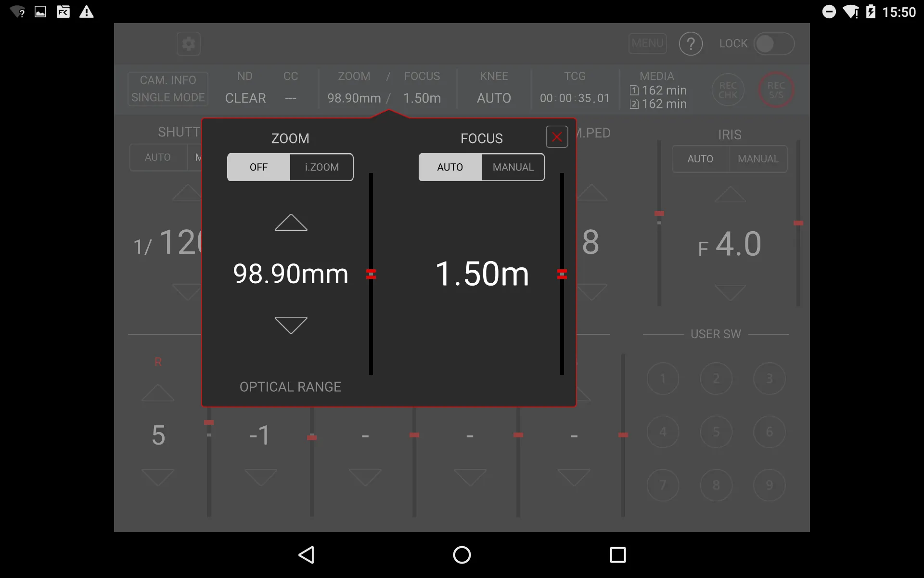Close the Zoom/Focus popup with X
Viewport: 924px width, 578px height.
pos(557,137)
